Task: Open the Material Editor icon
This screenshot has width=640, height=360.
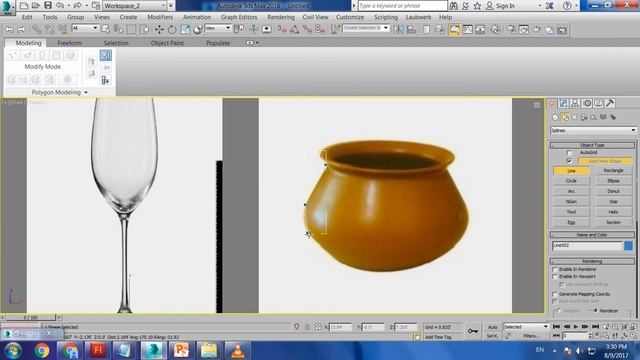Action: coord(495,29)
